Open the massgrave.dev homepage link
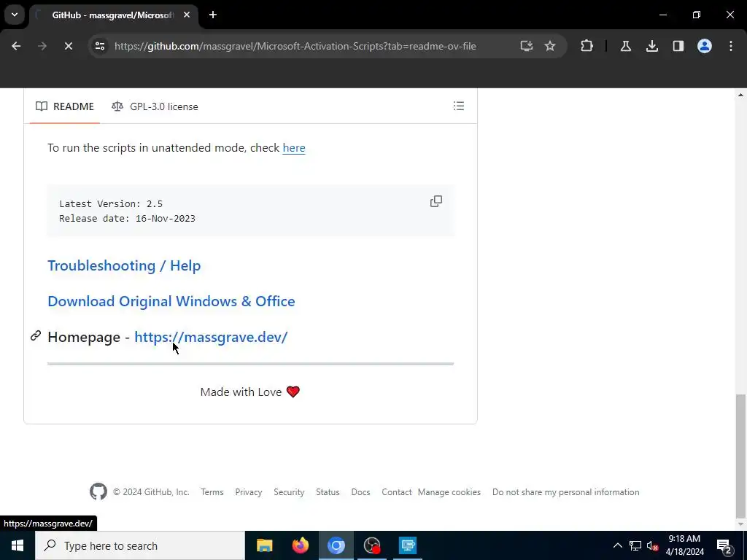747x560 pixels. 211,337
